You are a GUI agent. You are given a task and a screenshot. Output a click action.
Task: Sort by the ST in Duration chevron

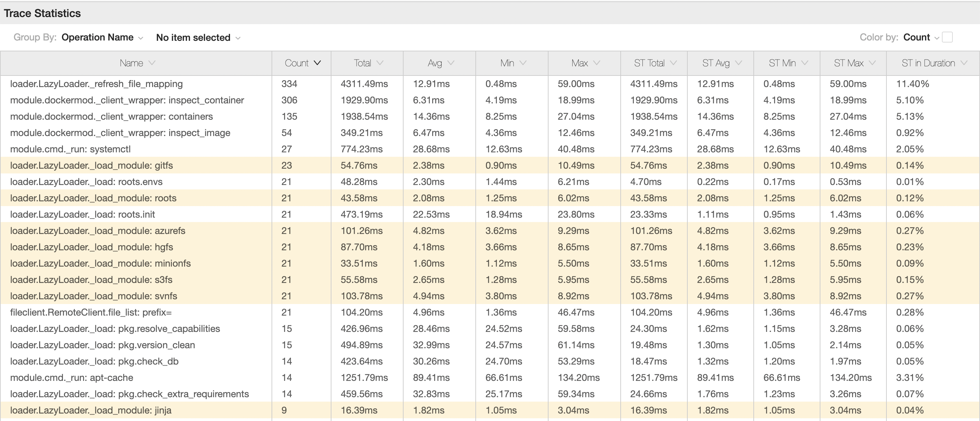point(964,63)
